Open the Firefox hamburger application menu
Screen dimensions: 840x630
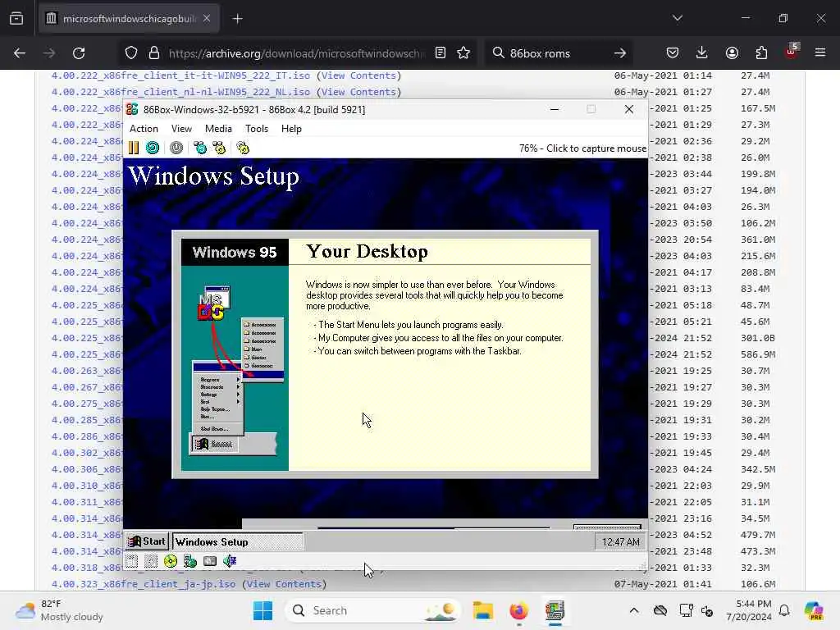(x=820, y=52)
